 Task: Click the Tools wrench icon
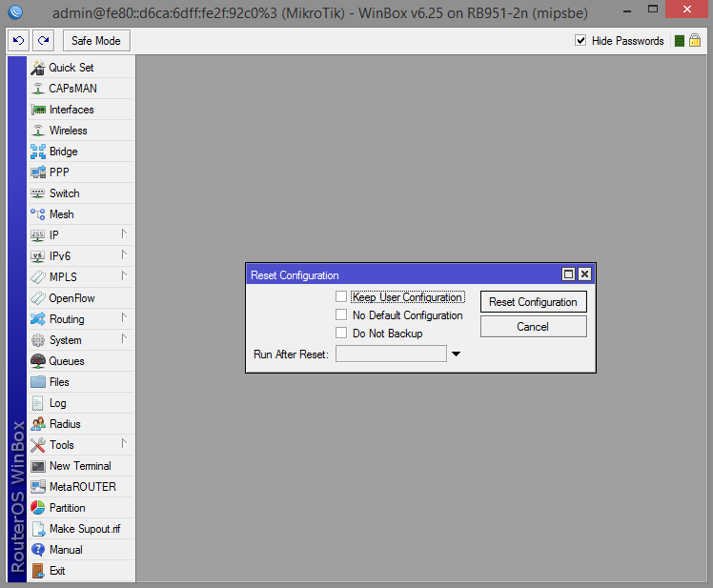(x=38, y=445)
